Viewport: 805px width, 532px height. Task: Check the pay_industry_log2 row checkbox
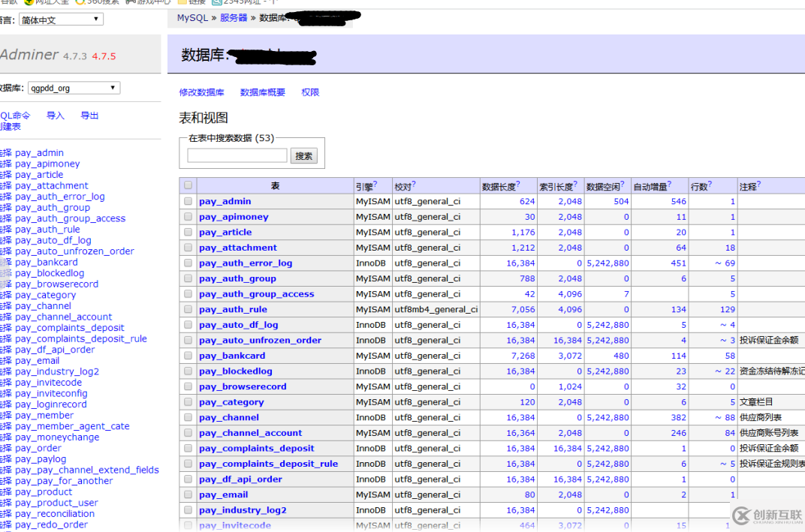(x=188, y=510)
